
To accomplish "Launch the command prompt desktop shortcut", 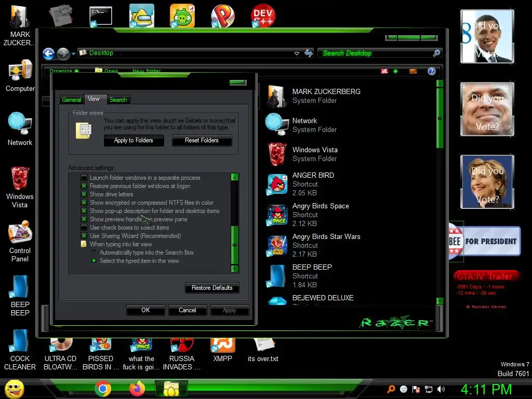I will pyautogui.click(x=100, y=16).
